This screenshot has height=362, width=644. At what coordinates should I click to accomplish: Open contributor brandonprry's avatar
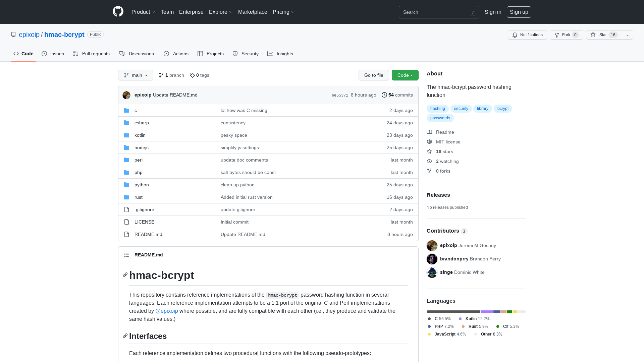(432, 259)
